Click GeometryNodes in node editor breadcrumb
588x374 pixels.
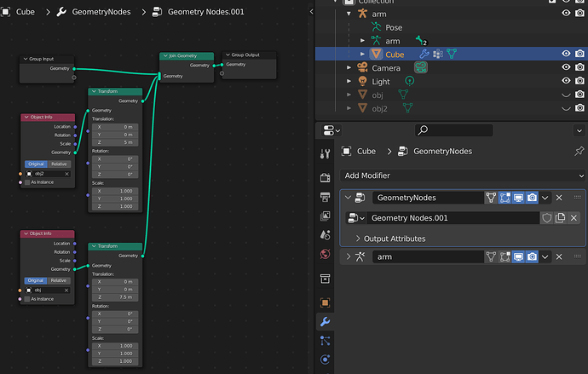pos(101,12)
